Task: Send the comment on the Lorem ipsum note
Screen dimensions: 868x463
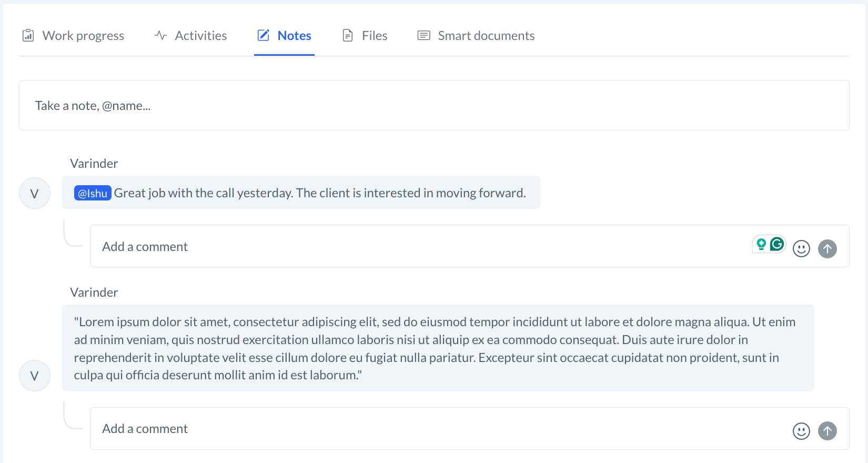Action: point(827,431)
